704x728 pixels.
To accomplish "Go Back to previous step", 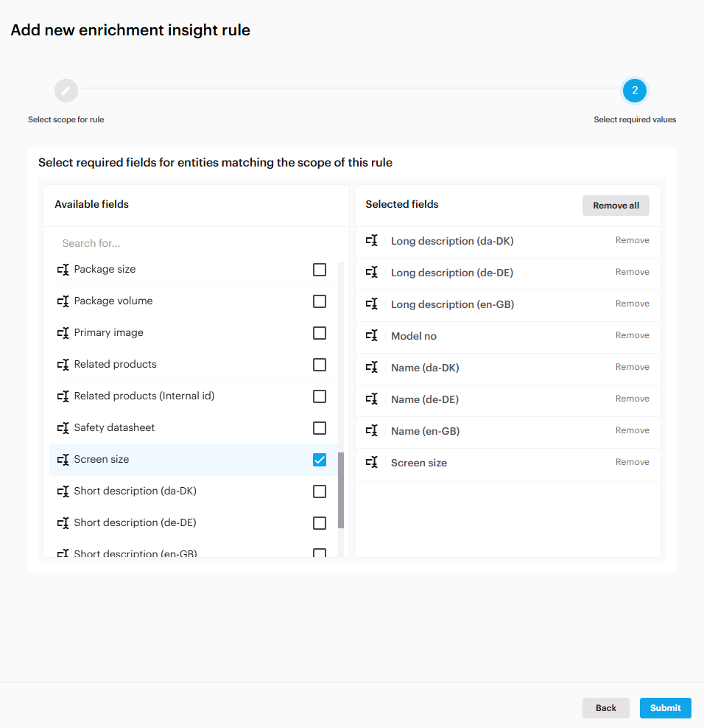I will click(x=605, y=708).
